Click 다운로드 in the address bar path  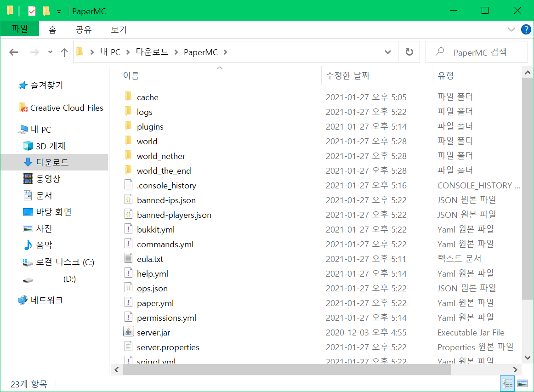tap(152, 52)
